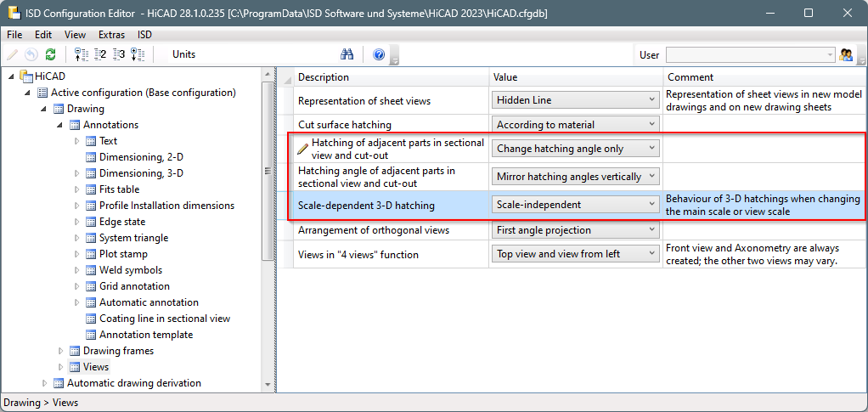The image size is (868, 412).
Task: Click the Comment column header
Action: pos(765,77)
